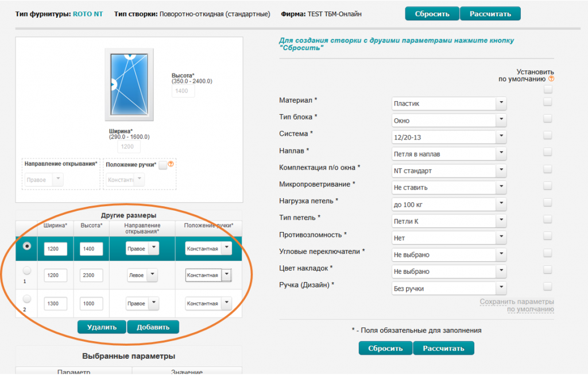Click the Удалить button under sizes table
Image resolution: width=588 pixels, height=375 pixels.
click(102, 327)
